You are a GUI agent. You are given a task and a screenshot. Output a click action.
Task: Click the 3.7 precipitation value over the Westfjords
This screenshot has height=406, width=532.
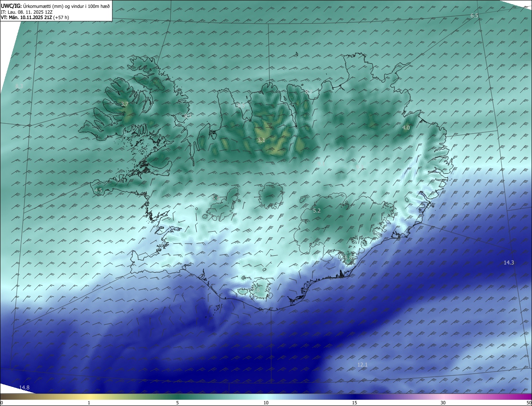[x=125, y=104]
